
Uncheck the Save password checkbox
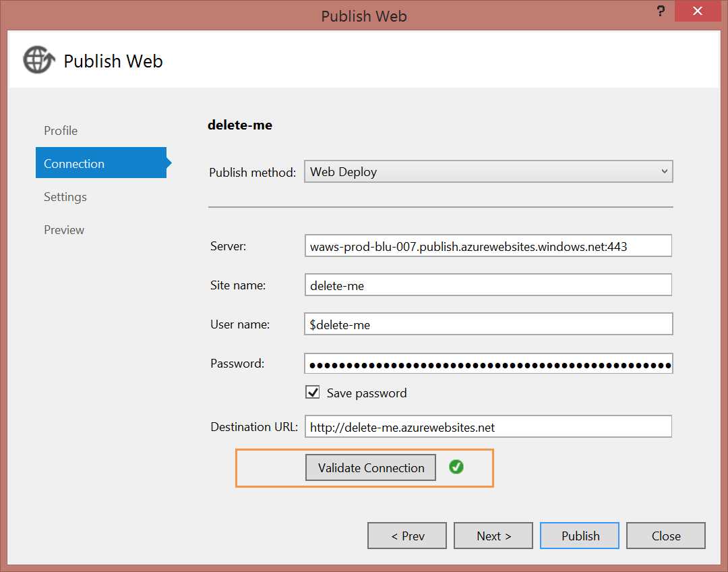click(313, 392)
